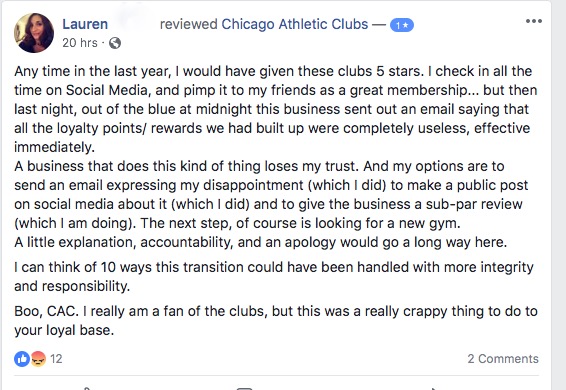The image size is (566, 390).
Task: Visit the Chicago Athletic Clubs page link
Action: click(295, 24)
